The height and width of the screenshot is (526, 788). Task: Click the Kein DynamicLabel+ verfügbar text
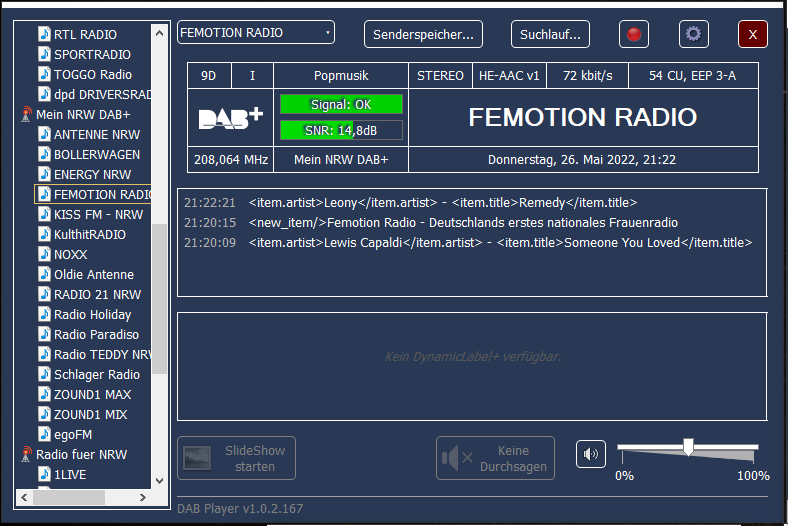(x=472, y=357)
